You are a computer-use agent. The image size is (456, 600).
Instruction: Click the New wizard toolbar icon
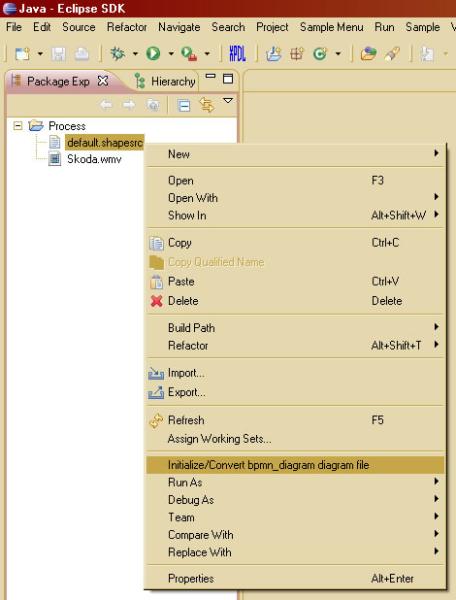[22, 53]
